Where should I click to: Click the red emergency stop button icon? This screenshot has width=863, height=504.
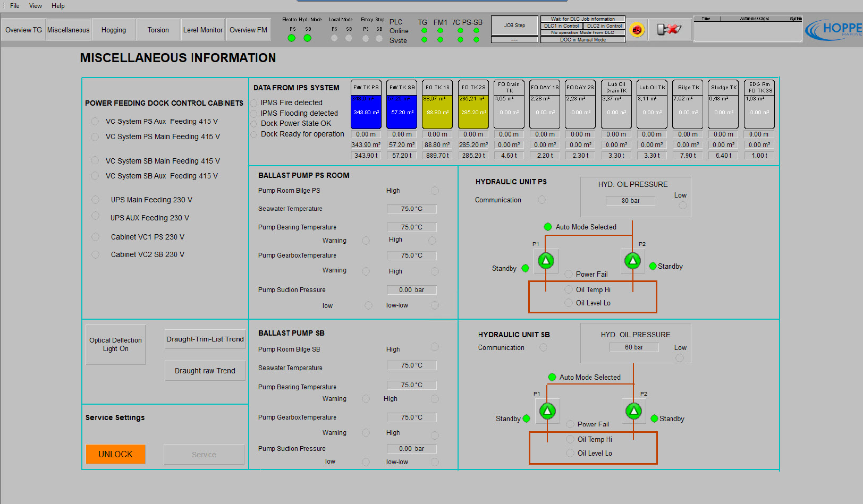point(637,30)
